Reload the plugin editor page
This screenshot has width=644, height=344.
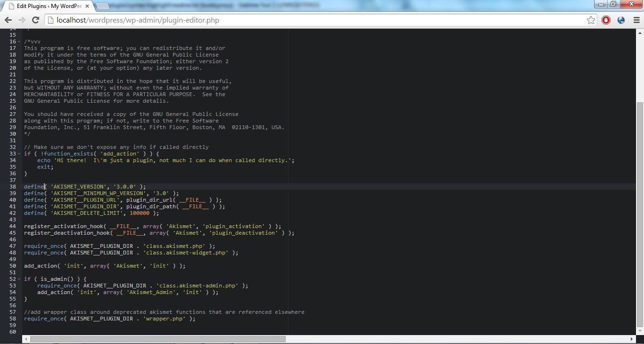pyautogui.click(x=35, y=20)
